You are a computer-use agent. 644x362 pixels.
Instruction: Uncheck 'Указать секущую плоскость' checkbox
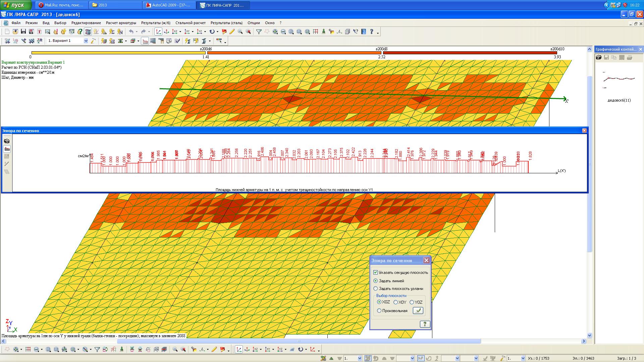[x=376, y=273]
